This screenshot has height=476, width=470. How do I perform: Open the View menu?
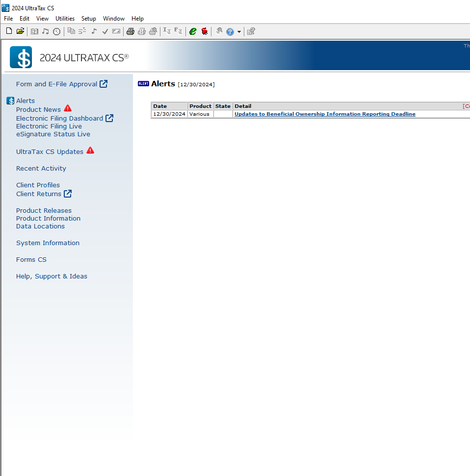click(x=42, y=19)
